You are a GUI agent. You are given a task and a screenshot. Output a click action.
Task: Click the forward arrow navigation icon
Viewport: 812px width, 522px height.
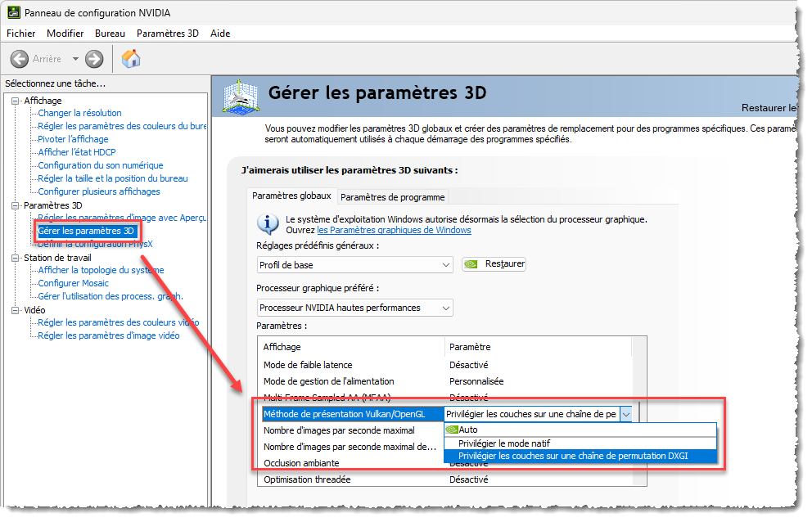94,59
